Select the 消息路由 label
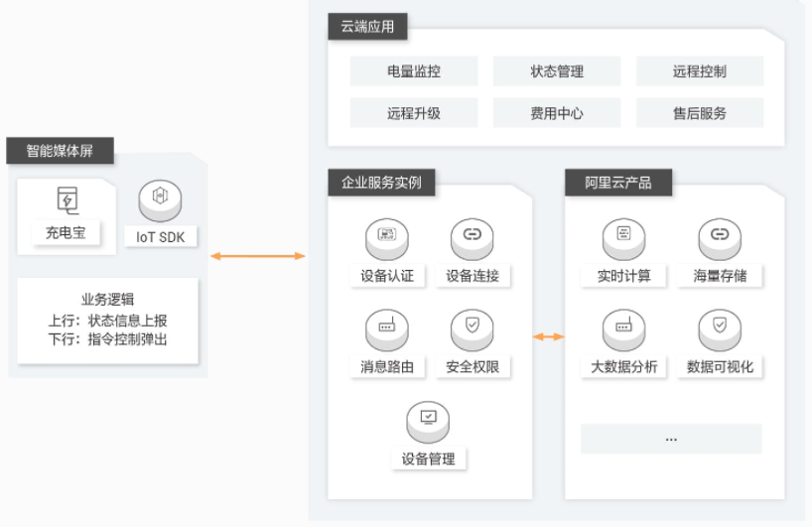Screen dimensions: 812x527 pos(387,366)
